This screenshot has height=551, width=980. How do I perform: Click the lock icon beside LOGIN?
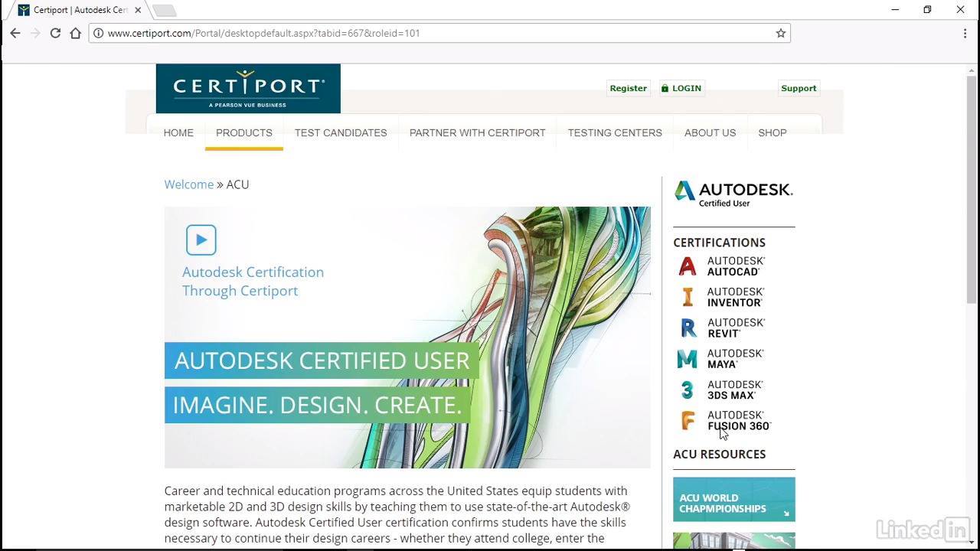point(665,88)
